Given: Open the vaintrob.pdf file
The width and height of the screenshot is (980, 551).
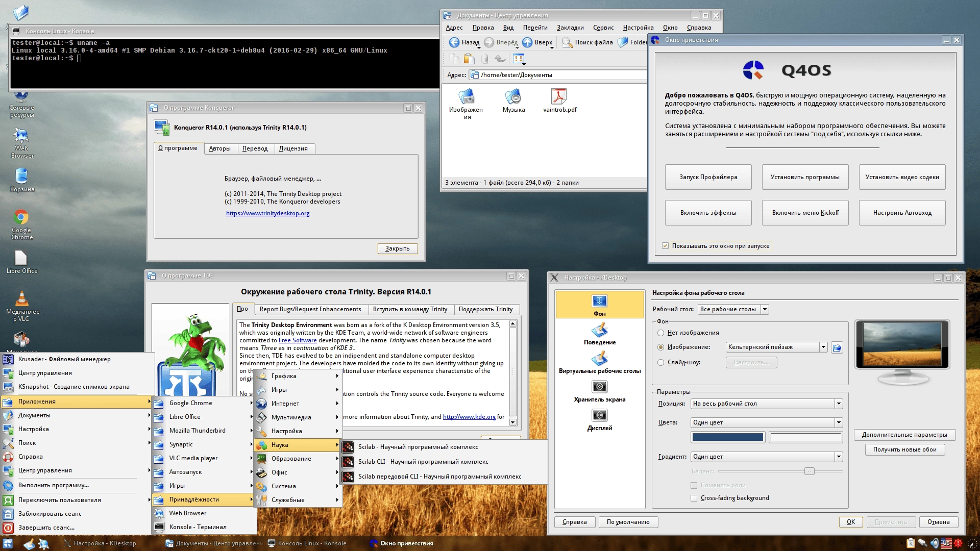Looking at the screenshot, I should (x=559, y=101).
